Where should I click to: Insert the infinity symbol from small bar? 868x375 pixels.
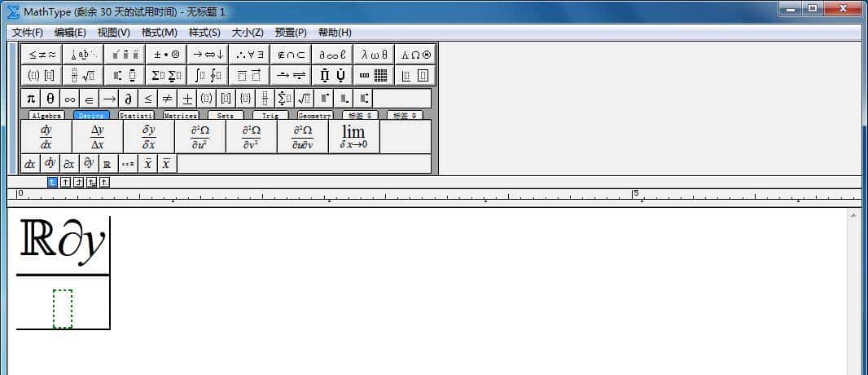[70, 99]
